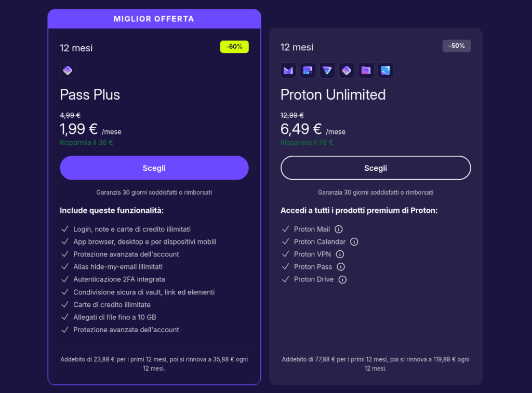Click the Pass icon in Proton Unlimited card
Screen dimensions: 532x393
[x=347, y=70]
